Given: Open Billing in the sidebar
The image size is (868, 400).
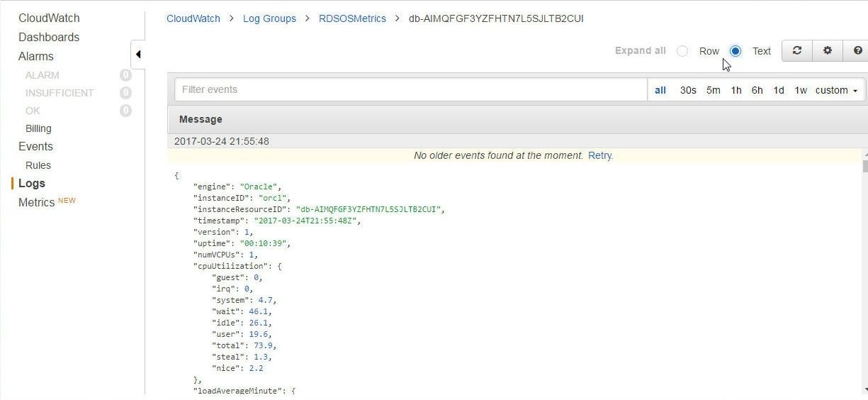Looking at the screenshot, I should (38, 128).
